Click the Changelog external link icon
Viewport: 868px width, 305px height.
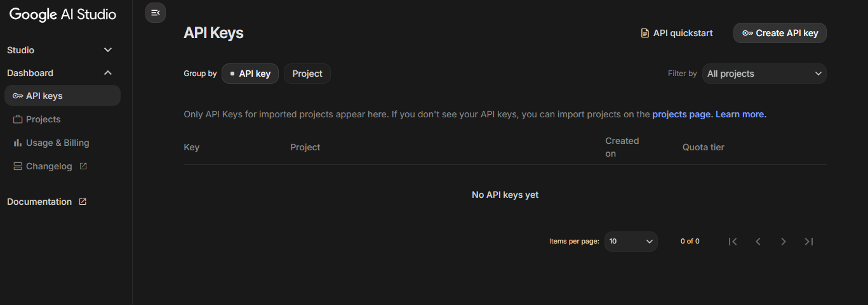point(83,166)
